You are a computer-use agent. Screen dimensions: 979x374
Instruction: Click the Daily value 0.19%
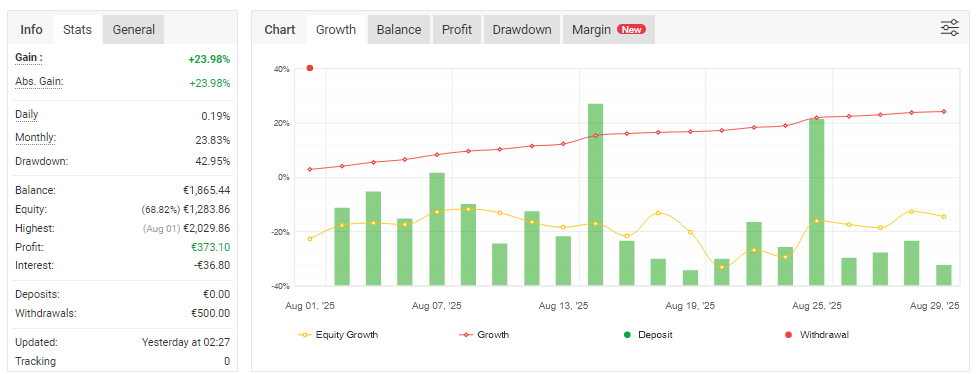click(215, 116)
